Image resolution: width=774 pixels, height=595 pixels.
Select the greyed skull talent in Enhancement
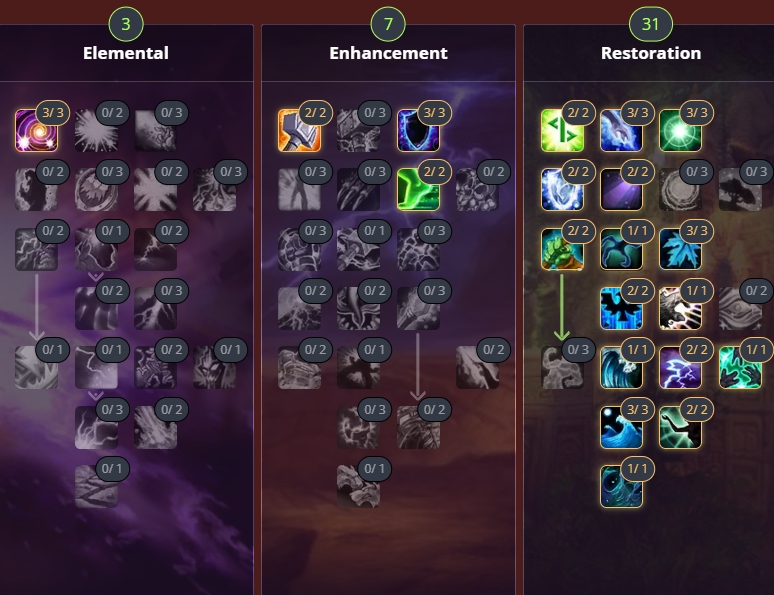point(477,189)
